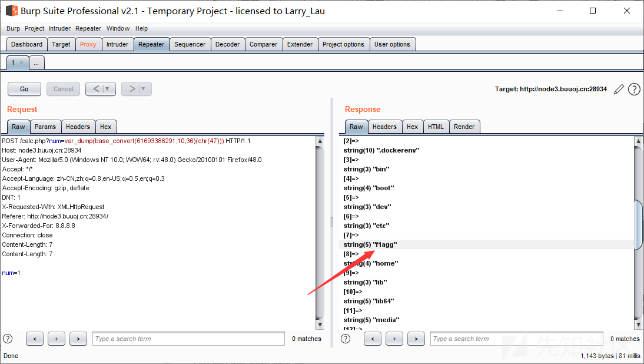Image resolution: width=644 pixels, height=364 pixels.
Task: Switch to the HTML tab under Response
Action: coord(436,127)
